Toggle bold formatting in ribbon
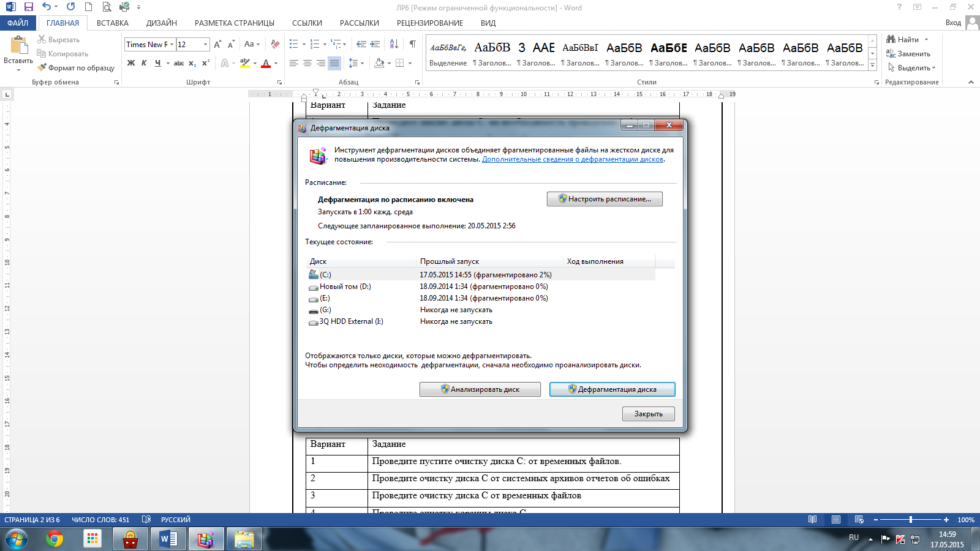Viewport: 980px width, 551px height. 130,63
